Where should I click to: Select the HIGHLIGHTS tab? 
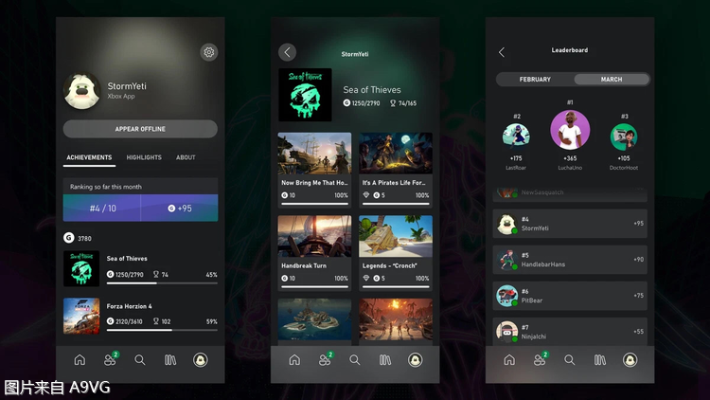tap(144, 157)
